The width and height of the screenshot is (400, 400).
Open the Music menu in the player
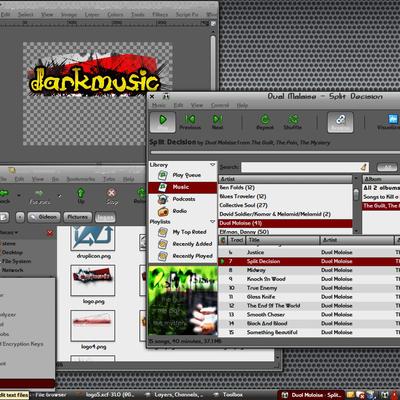tap(159, 105)
